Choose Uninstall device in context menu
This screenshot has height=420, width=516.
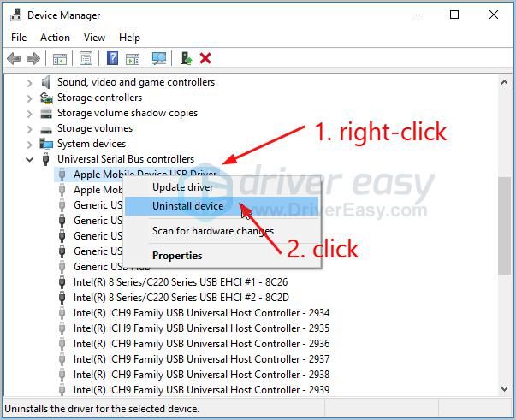[187, 206]
